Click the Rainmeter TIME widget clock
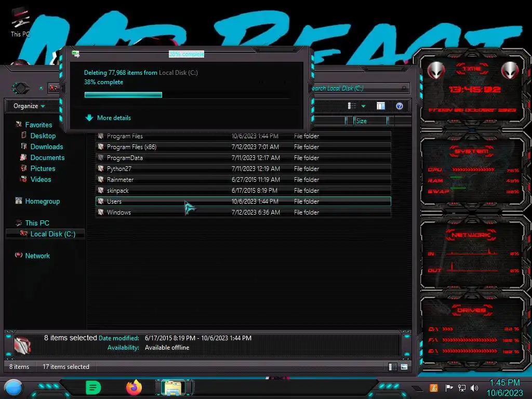 pyautogui.click(x=474, y=89)
